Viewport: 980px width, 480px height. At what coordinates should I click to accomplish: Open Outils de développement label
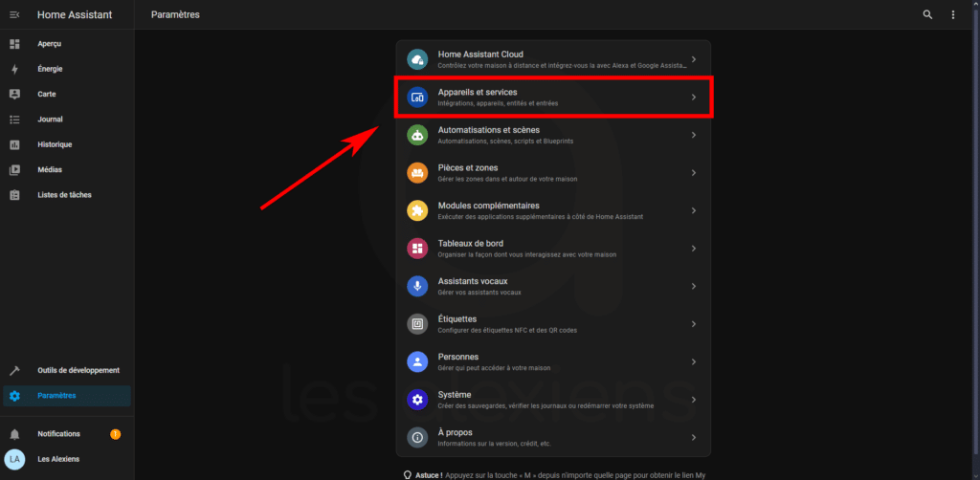pos(78,370)
